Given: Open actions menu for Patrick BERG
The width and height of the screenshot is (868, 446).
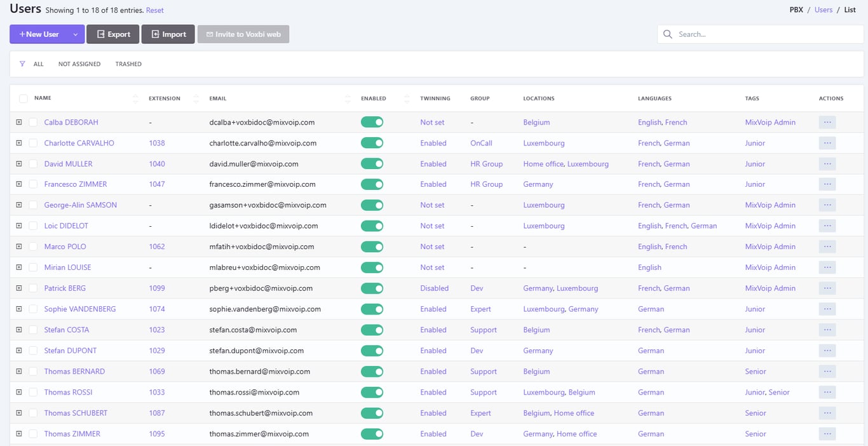Looking at the screenshot, I should tap(827, 288).
